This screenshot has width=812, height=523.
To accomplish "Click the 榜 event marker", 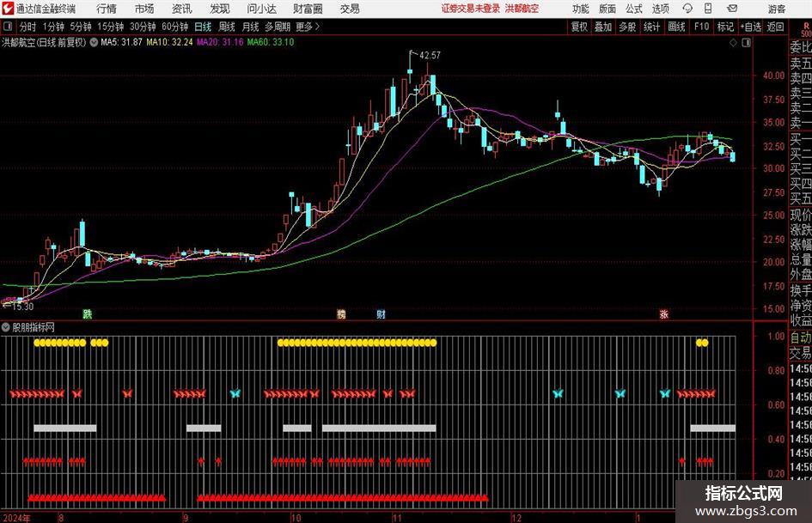I will pos(341,313).
